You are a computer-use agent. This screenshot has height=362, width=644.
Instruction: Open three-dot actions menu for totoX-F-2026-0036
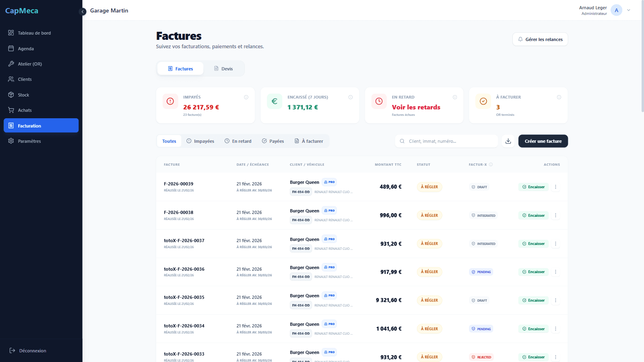tap(555, 272)
